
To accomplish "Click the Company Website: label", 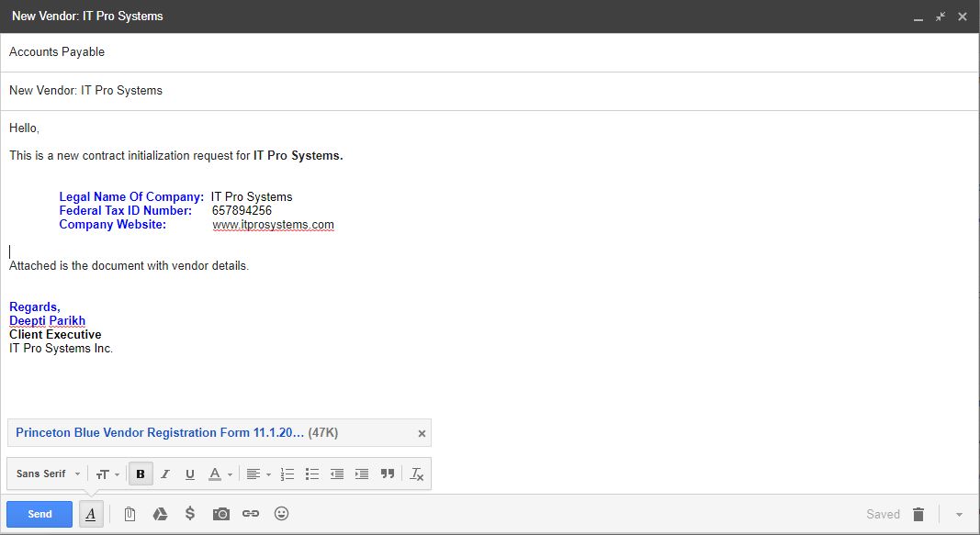I will [x=112, y=225].
